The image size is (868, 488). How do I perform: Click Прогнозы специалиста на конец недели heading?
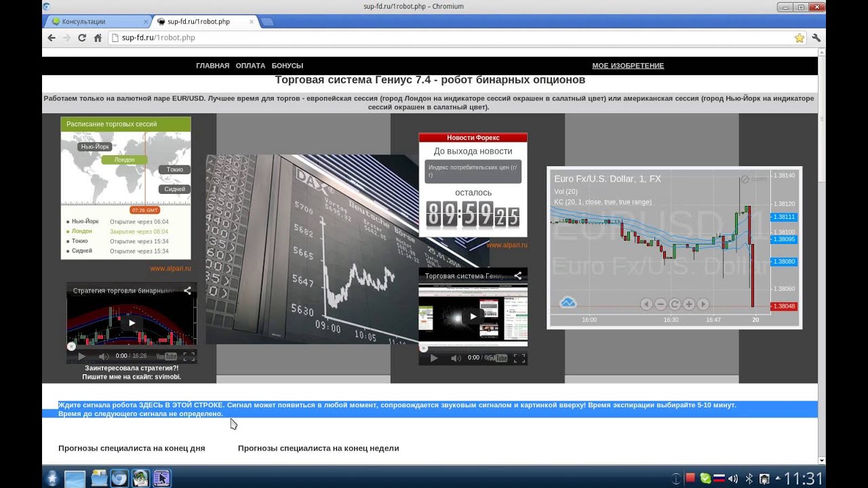[x=318, y=448]
